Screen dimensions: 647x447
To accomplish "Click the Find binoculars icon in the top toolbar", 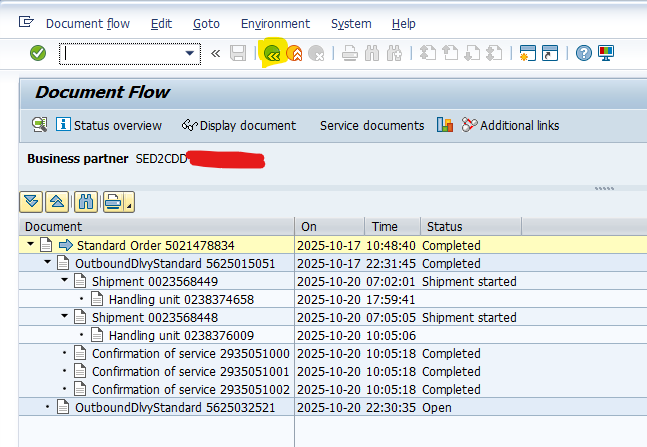I will [x=372, y=54].
